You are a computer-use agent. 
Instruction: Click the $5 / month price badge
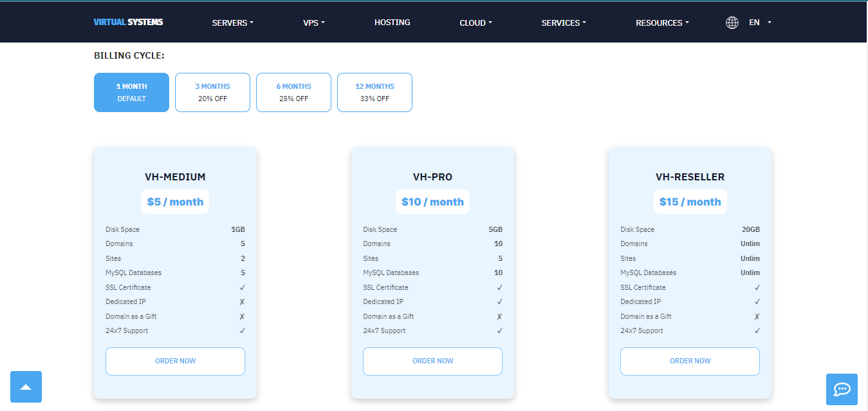point(175,202)
